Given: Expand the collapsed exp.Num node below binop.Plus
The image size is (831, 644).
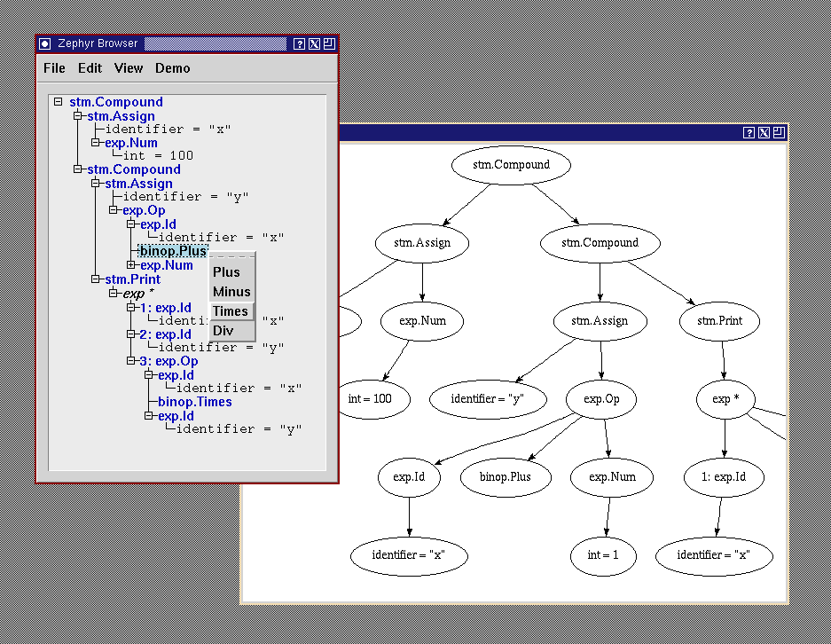Looking at the screenshot, I should 131,265.
